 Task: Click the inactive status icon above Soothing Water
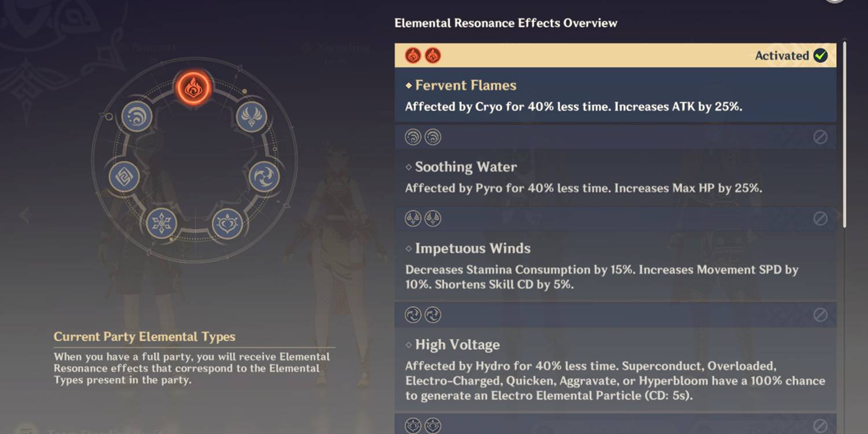click(x=820, y=137)
